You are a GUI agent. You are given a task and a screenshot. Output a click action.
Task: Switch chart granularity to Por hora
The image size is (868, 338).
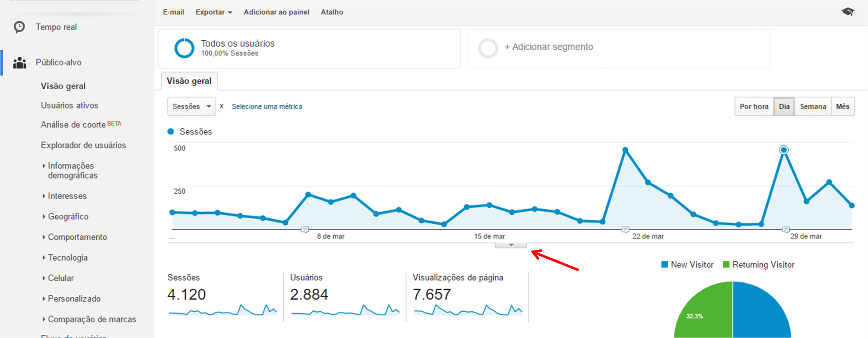click(754, 106)
